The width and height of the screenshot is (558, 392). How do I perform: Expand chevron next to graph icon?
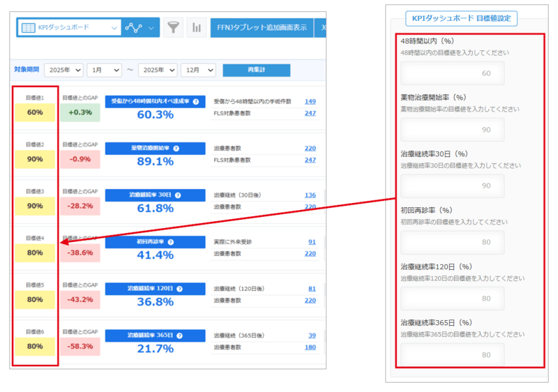click(x=151, y=28)
